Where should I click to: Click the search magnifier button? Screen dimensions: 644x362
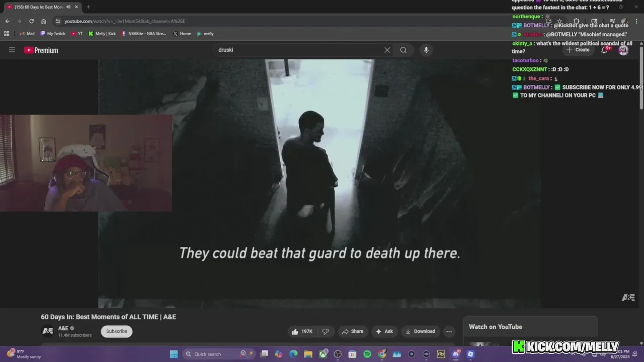(x=404, y=50)
